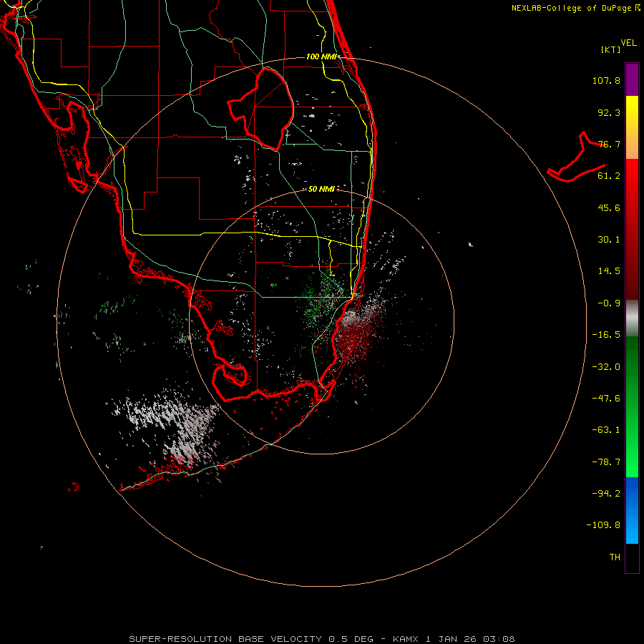Image resolution: width=644 pixels, height=644 pixels.
Task: Click the -63.1 velocity scale value
Action: [x=606, y=430]
